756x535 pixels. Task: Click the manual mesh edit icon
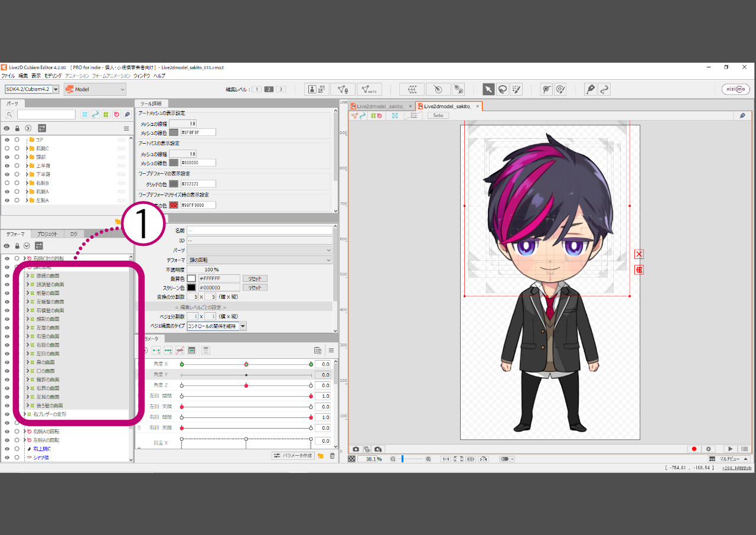coord(343,89)
